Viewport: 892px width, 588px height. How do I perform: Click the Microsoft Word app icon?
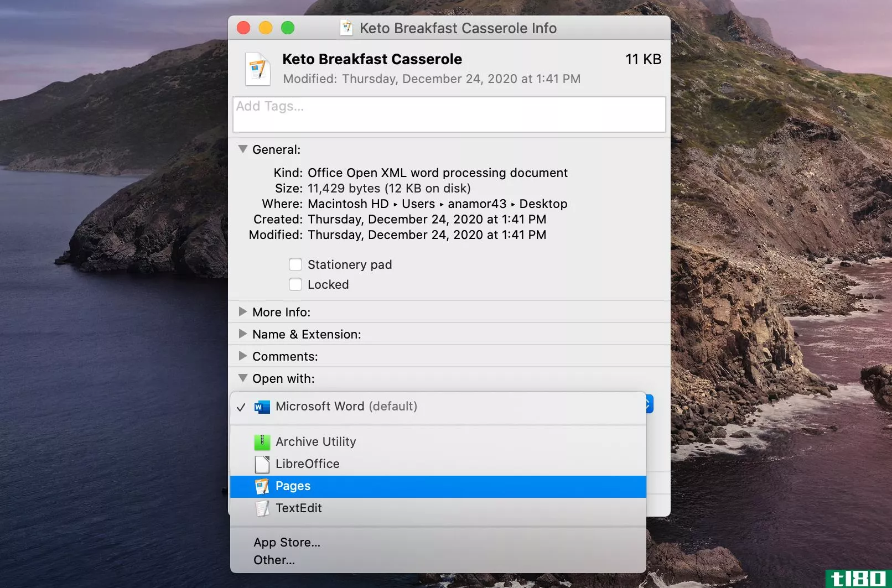tap(262, 407)
